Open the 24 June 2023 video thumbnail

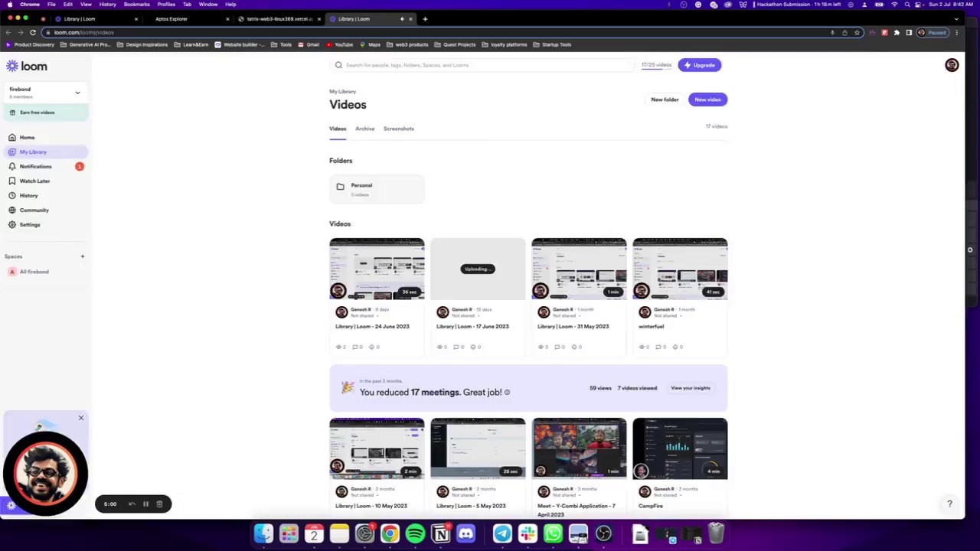377,269
